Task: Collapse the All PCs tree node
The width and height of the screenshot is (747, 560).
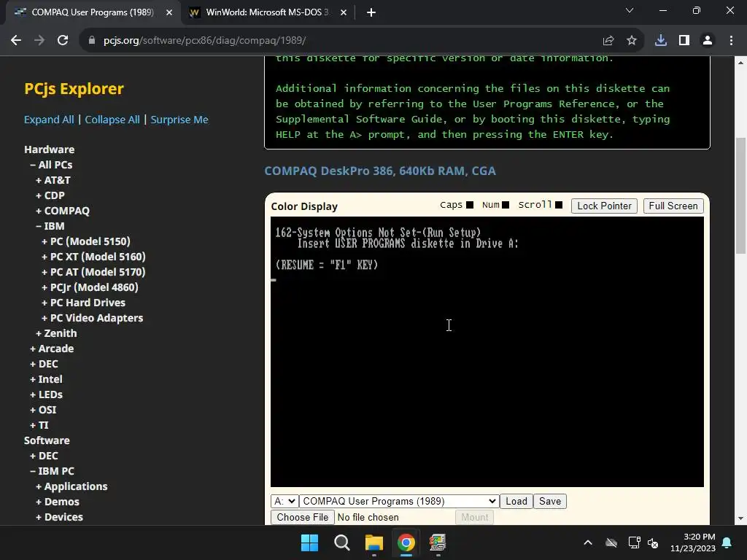Action: pyautogui.click(x=51, y=165)
